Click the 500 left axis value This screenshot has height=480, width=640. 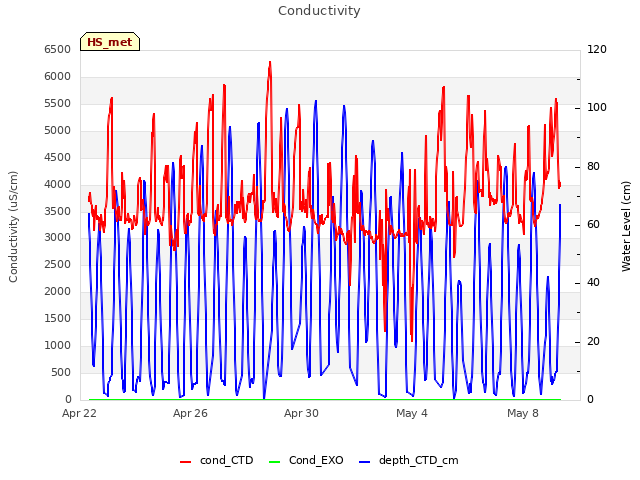(x=61, y=372)
